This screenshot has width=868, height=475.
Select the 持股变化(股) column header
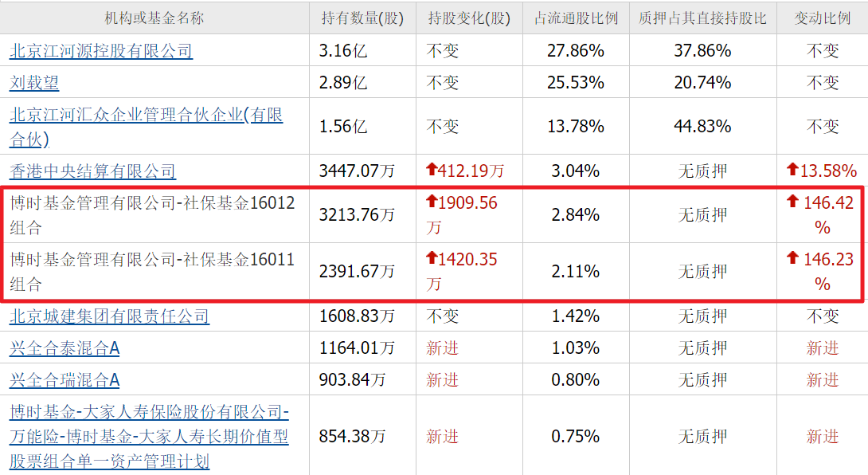(x=469, y=18)
